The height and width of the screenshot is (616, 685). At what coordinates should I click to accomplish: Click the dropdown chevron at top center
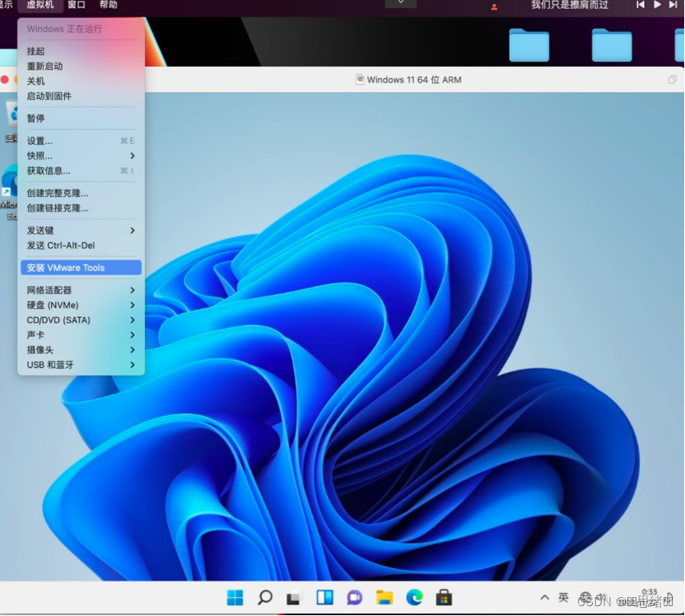(401, 3)
